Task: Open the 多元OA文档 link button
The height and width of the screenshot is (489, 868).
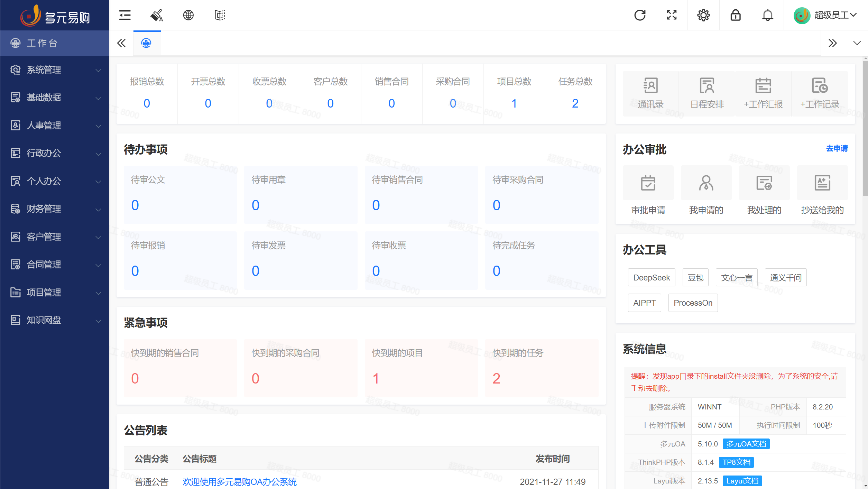Action: click(x=746, y=444)
